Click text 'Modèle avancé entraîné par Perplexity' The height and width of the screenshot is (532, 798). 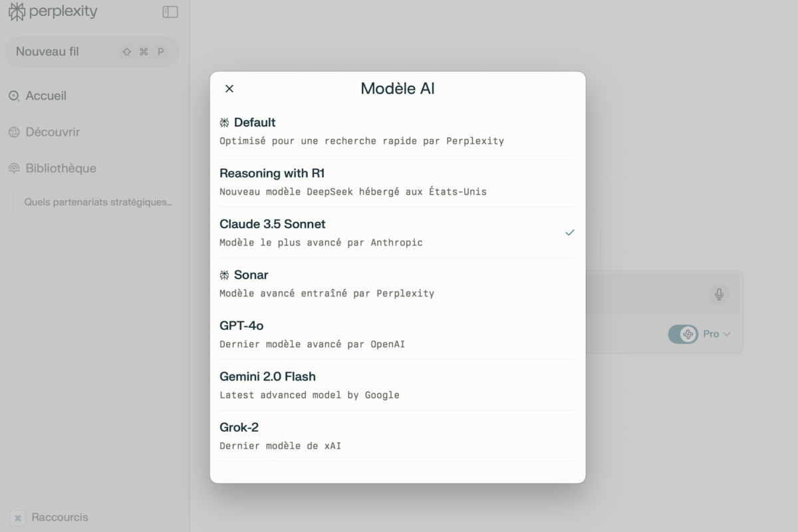327,293
